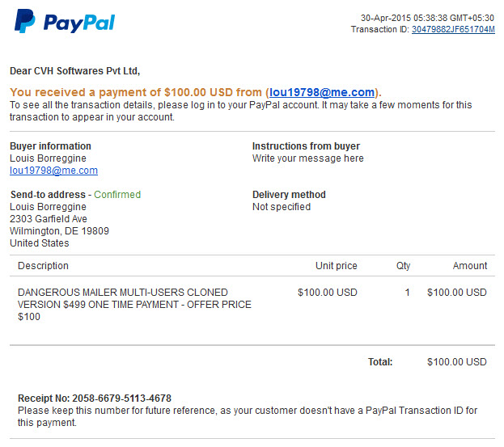Click the Not specified delivery value
Viewport: 504px width, 447px height.
click(282, 207)
